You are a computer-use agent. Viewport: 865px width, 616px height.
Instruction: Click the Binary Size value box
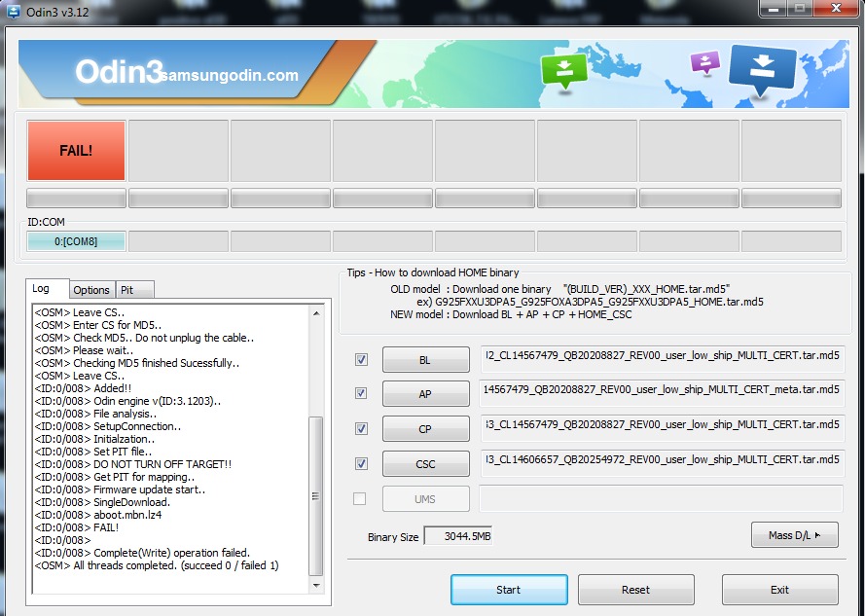pos(458,536)
